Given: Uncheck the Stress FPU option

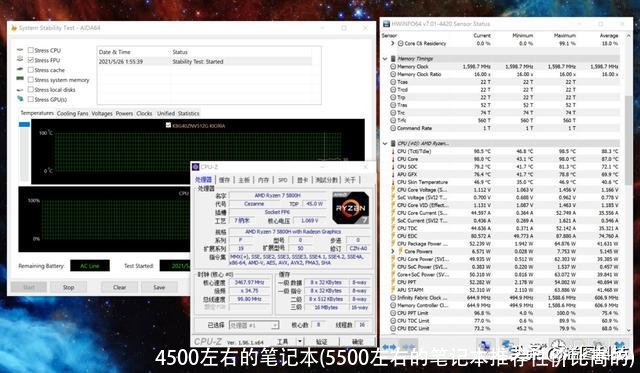Looking at the screenshot, I should [x=31, y=60].
